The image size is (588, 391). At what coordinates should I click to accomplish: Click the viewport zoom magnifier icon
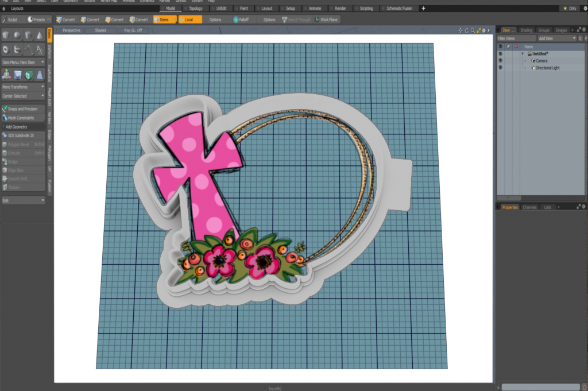tap(472, 30)
